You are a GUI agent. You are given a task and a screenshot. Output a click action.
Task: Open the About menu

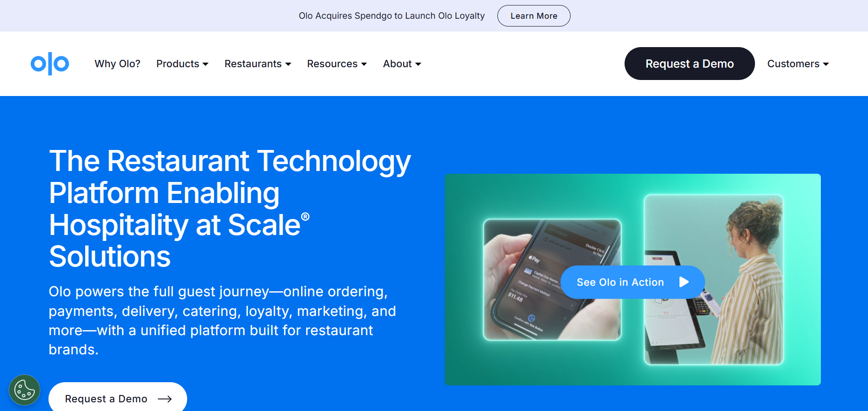[x=402, y=64]
